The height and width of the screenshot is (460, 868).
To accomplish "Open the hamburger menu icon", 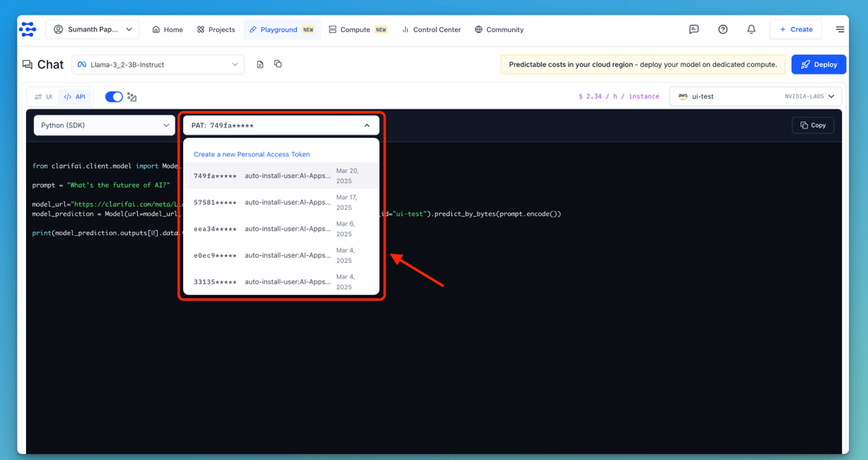I will click(839, 30).
